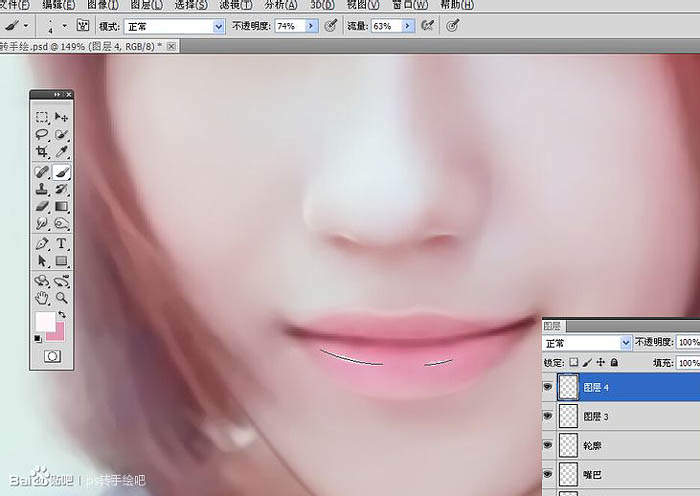Open the 滤镜 (Filter) menu
Image resolution: width=700 pixels, height=496 pixels.
(234, 5)
